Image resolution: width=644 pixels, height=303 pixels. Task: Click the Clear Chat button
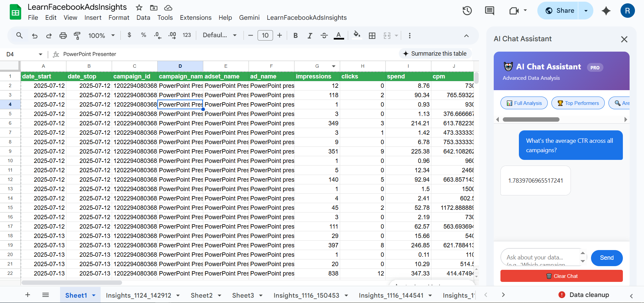pyautogui.click(x=562, y=276)
